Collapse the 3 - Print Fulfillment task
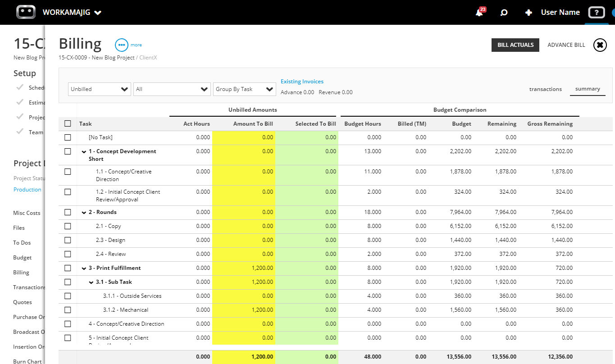The image size is (615, 364). (x=84, y=268)
